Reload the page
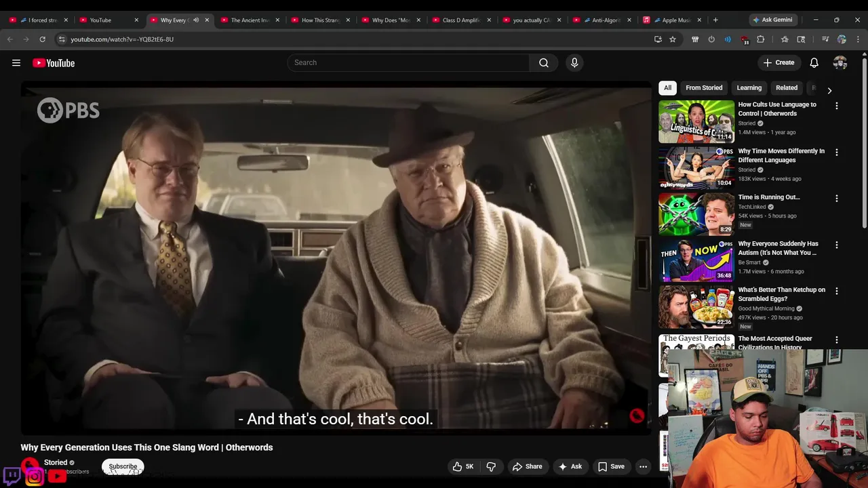 pyautogui.click(x=43, y=39)
